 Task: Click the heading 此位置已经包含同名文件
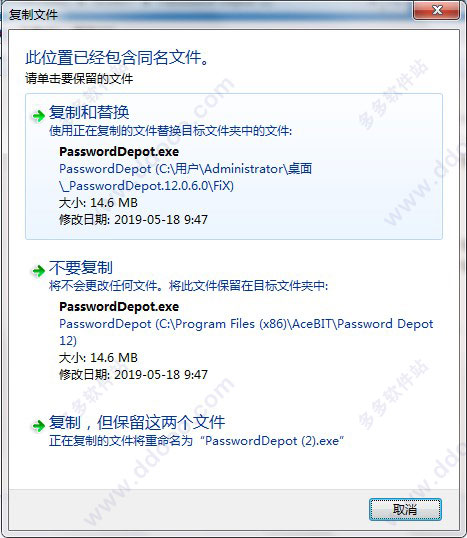[117, 57]
